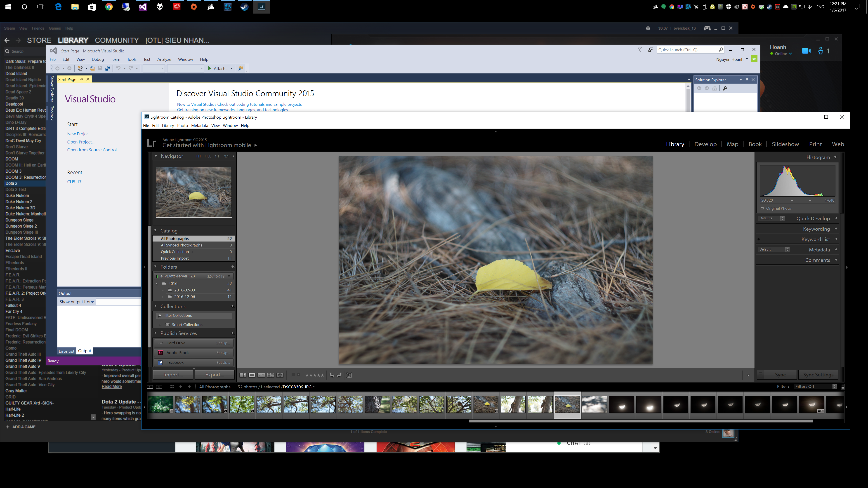Open the Lightroom toolbar options dropdown arrow
This screenshot has height=488, width=868.
pos(748,375)
